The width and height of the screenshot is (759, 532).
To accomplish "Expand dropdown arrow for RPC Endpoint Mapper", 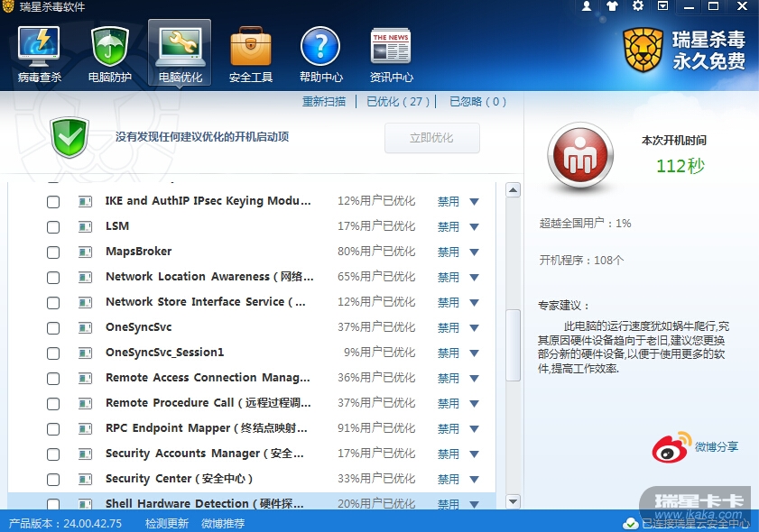I will tap(475, 428).
